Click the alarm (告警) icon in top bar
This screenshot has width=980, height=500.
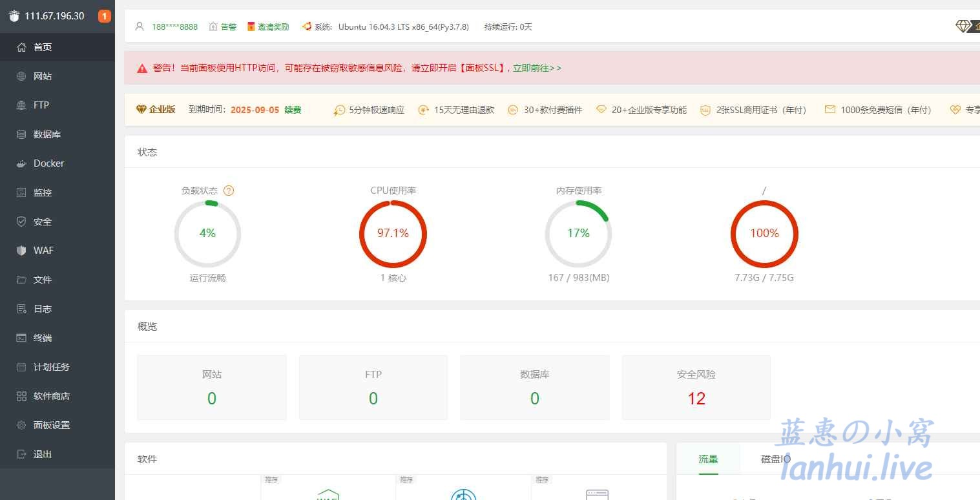213,26
